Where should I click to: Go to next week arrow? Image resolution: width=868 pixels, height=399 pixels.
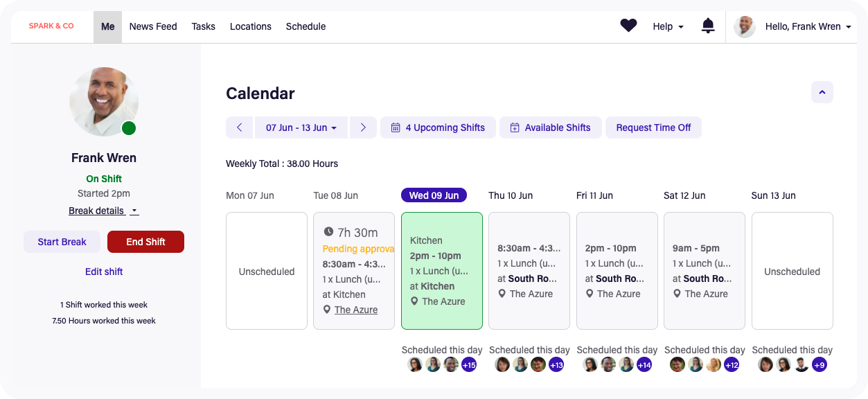(362, 127)
